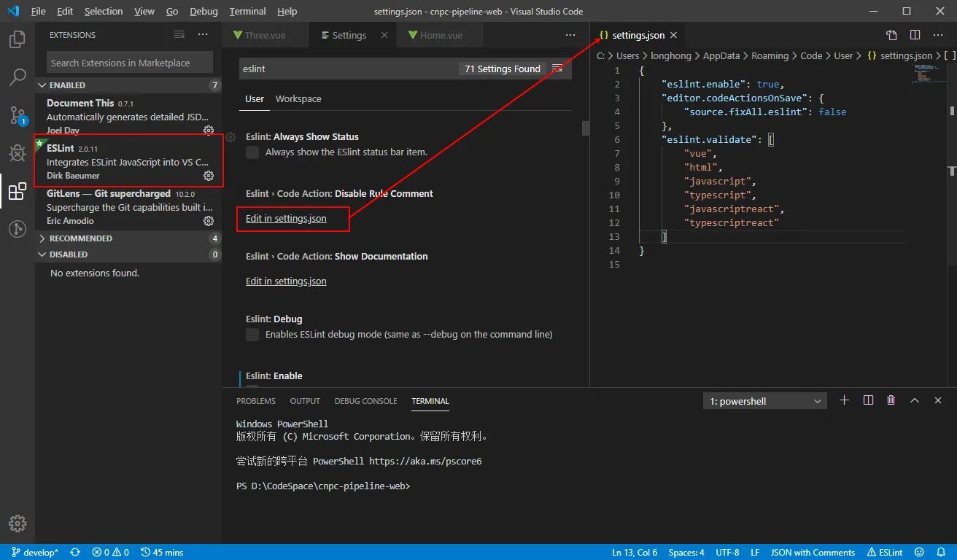Clear the extensions search results icon
957x560 pixels.
(179, 35)
